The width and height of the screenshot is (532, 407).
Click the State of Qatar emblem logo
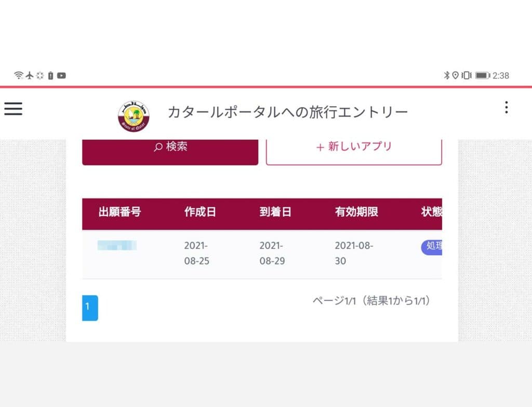[134, 116]
